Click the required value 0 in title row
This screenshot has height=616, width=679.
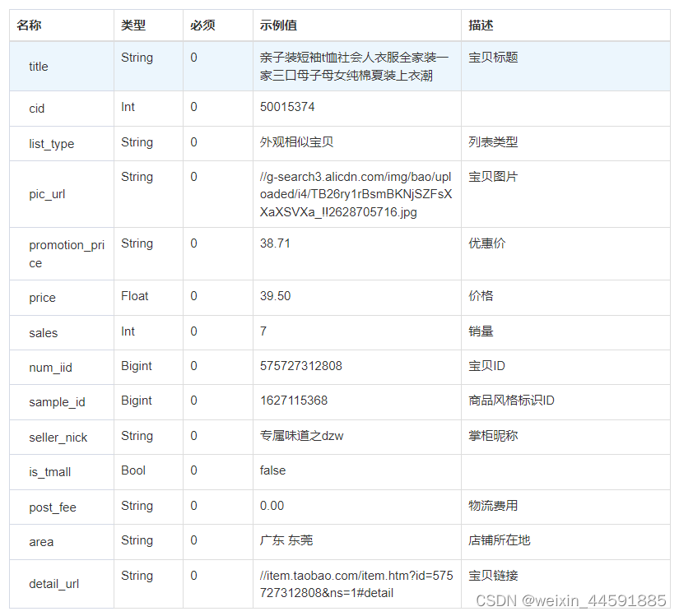tap(193, 58)
